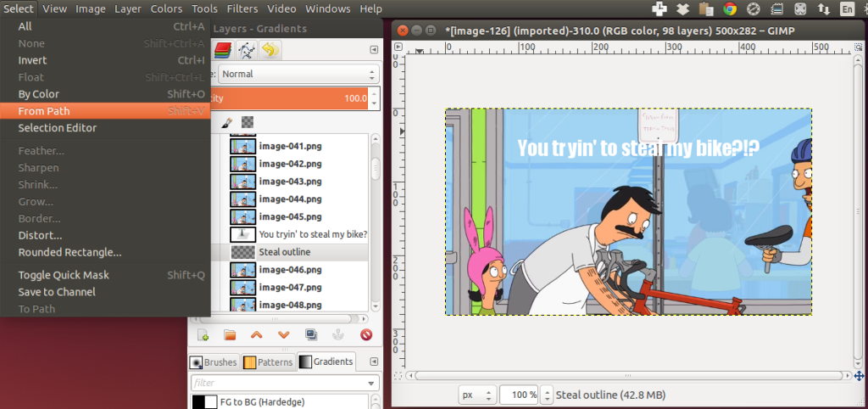Screen dimensions: 868x409
Task: Click the clock-cross indicator in the top panel
Action: (659, 8)
